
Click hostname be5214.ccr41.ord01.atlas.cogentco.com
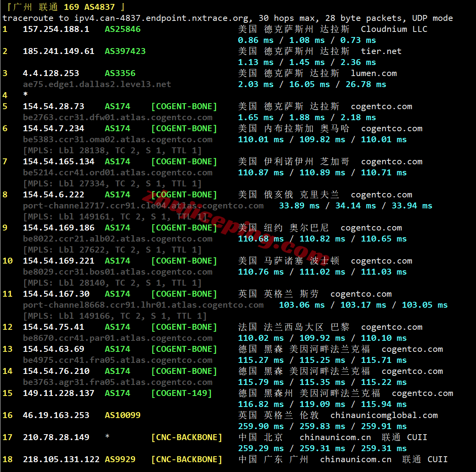point(117,173)
